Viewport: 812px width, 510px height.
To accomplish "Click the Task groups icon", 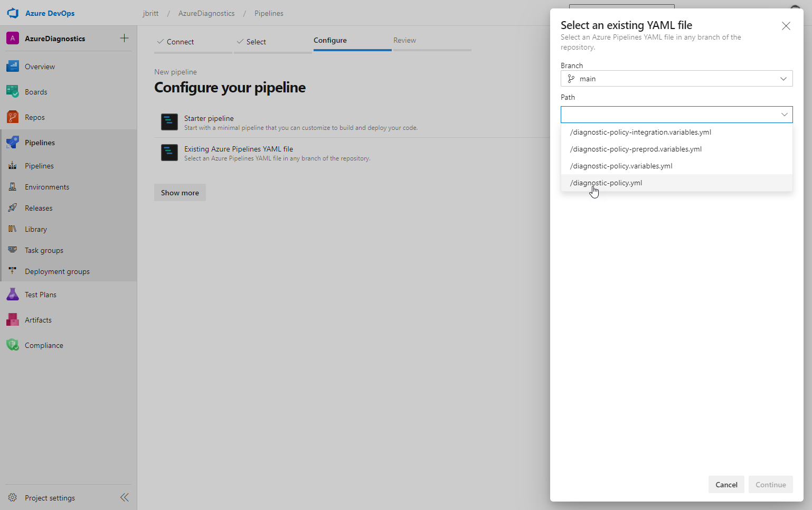I will pos(13,250).
